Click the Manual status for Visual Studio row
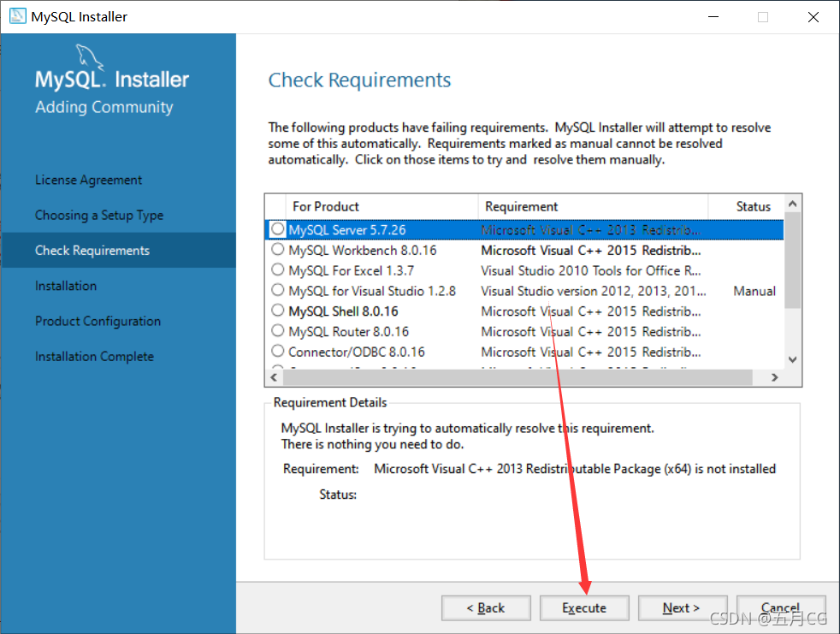Image resolution: width=840 pixels, height=634 pixels. point(754,291)
